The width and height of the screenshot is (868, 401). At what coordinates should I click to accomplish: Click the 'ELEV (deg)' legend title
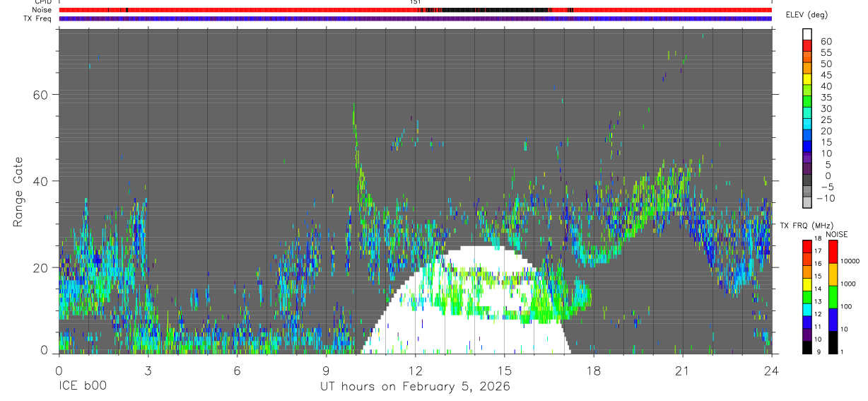807,15
